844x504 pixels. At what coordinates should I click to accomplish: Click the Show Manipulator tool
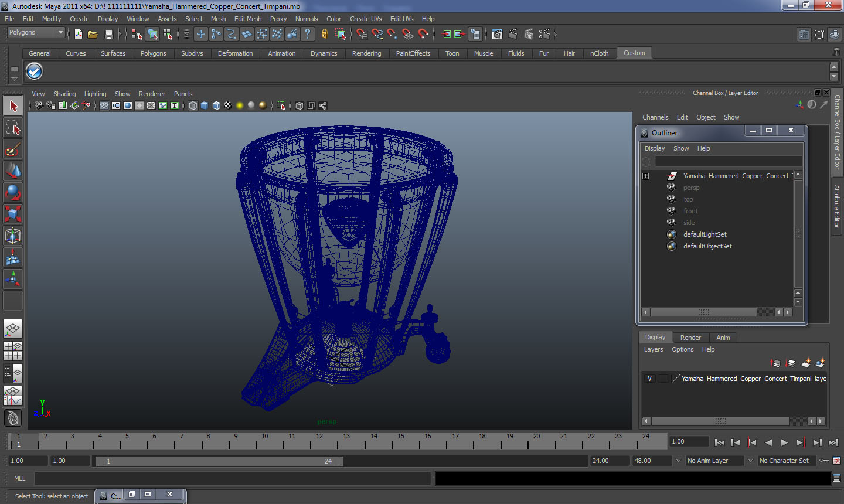click(13, 279)
